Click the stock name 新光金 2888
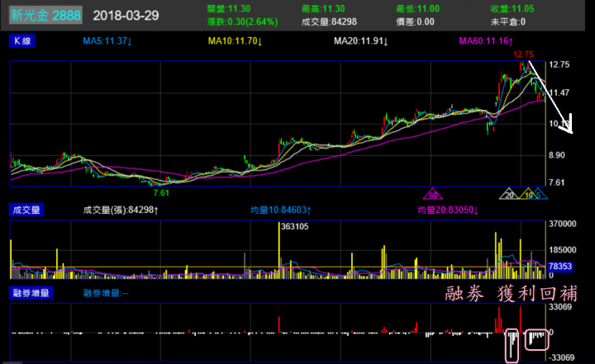Image resolution: width=595 pixels, height=364 pixels. (x=45, y=15)
